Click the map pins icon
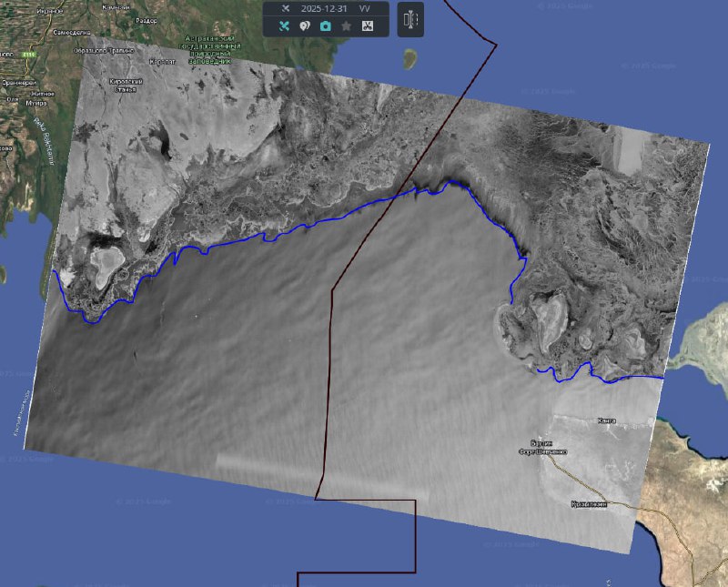Screen dimensions: 728x587 [x=304, y=26]
